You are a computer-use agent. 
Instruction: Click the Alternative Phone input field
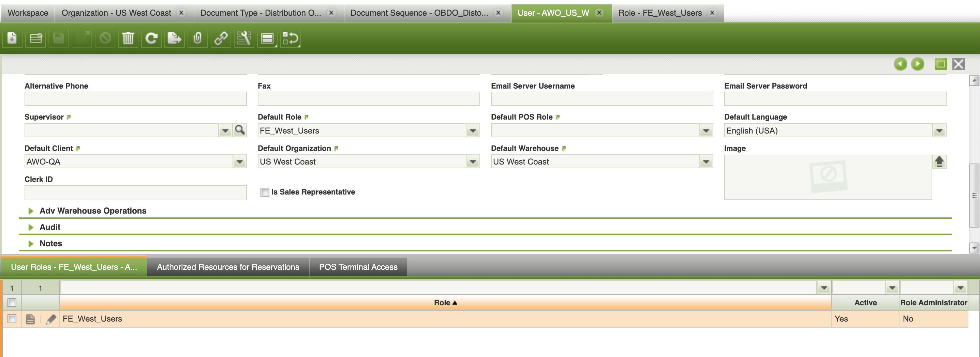[x=135, y=99]
